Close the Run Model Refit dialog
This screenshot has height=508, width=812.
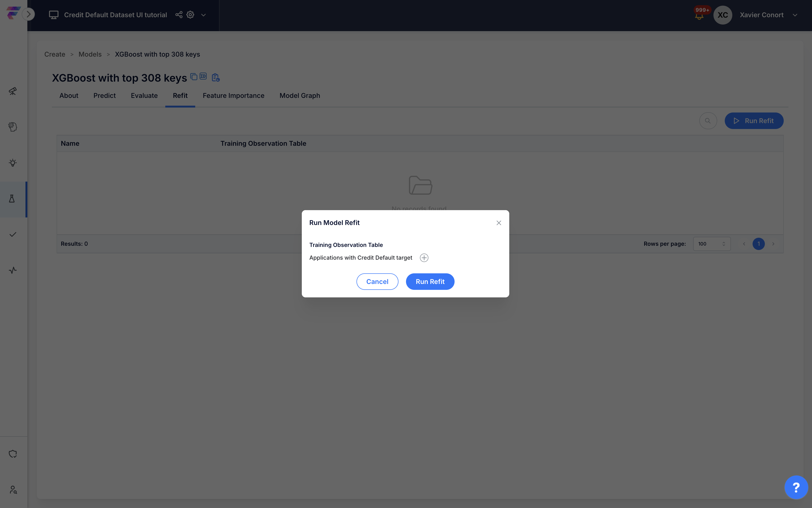point(499,223)
